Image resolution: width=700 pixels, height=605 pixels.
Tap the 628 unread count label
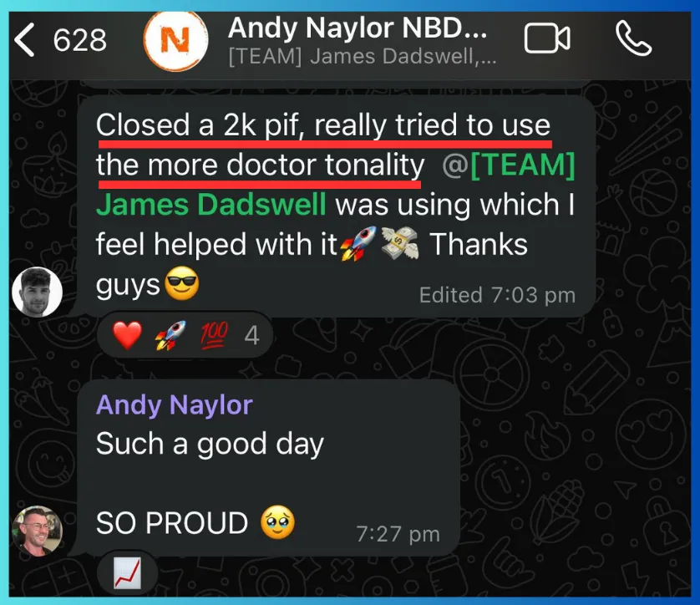click(x=80, y=40)
